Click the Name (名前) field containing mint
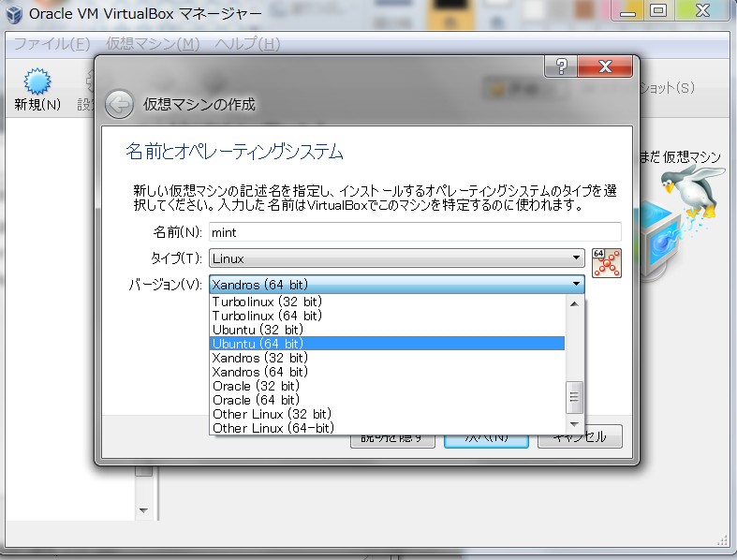The width and height of the screenshot is (737, 560). click(415, 231)
